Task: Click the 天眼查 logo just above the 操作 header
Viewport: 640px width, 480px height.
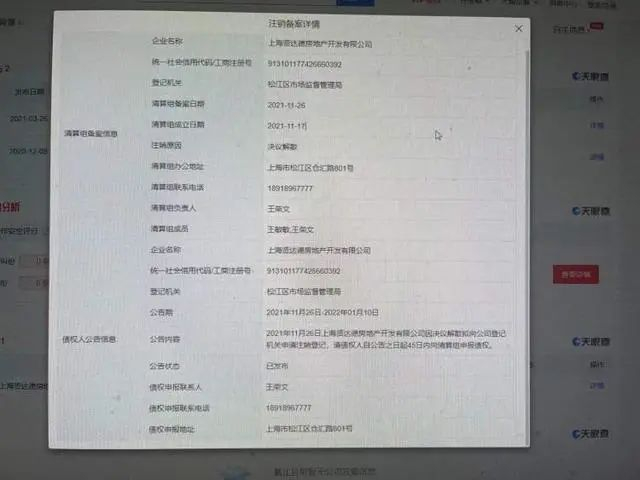Action: (x=591, y=341)
